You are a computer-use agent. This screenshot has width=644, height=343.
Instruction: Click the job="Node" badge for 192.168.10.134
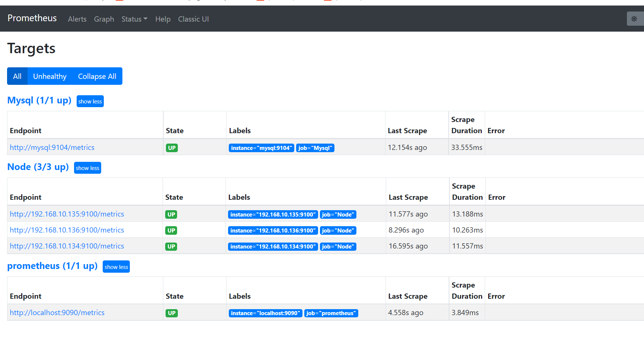338,246
